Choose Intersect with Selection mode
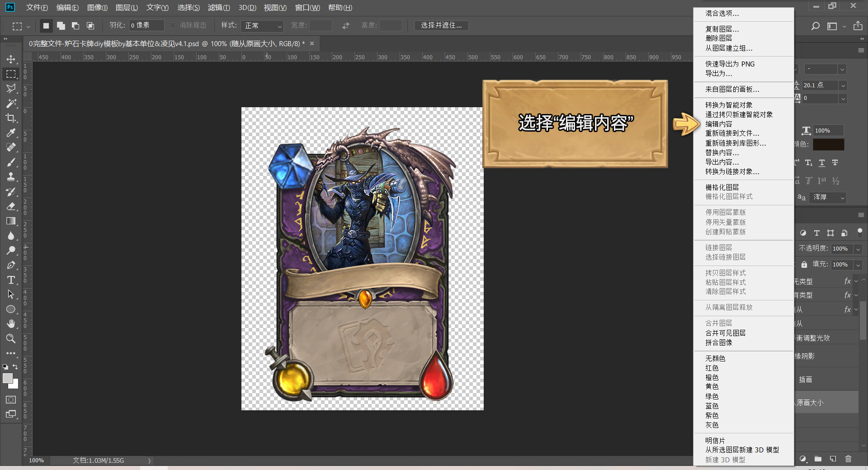The image size is (868, 470). pyautogui.click(x=90, y=26)
